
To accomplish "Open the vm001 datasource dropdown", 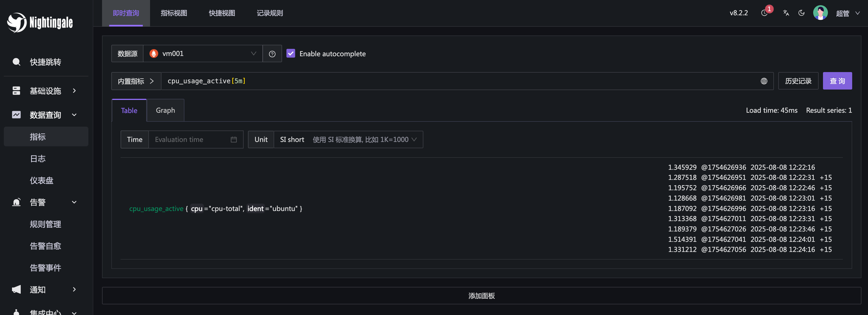I will coord(202,54).
